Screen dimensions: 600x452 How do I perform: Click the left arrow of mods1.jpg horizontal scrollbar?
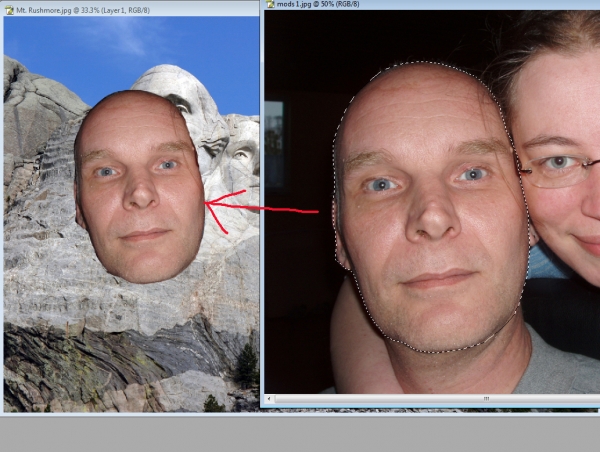click(269, 399)
